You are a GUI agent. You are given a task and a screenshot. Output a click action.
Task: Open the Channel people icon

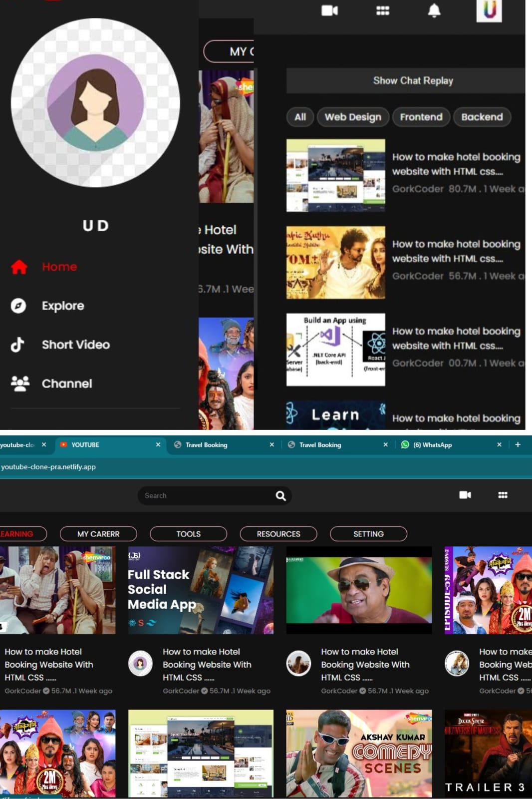coord(20,384)
